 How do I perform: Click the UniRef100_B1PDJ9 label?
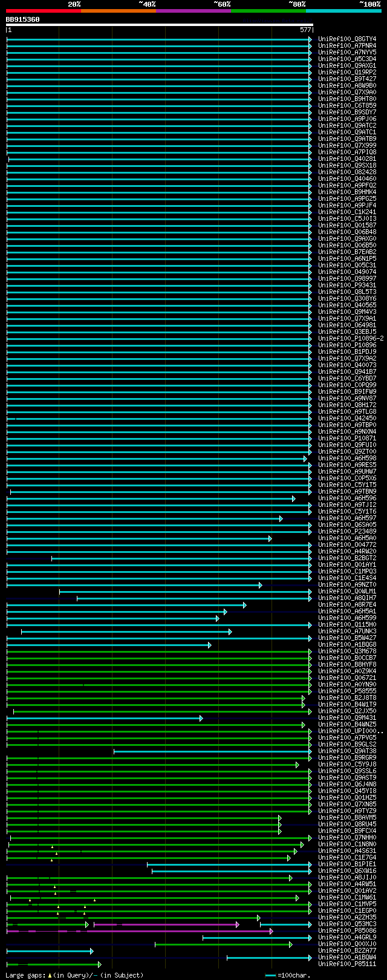[x=347, y=352]
